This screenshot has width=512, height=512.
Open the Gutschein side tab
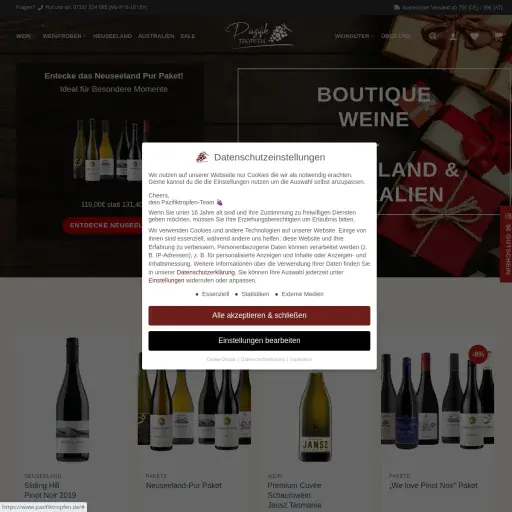[506, 244]
